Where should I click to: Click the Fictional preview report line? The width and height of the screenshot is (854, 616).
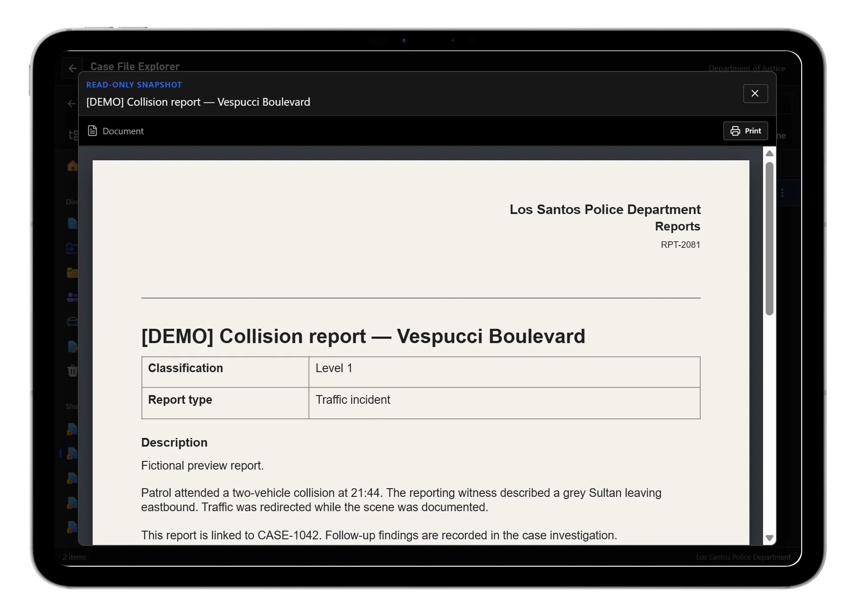pos(202,466)
